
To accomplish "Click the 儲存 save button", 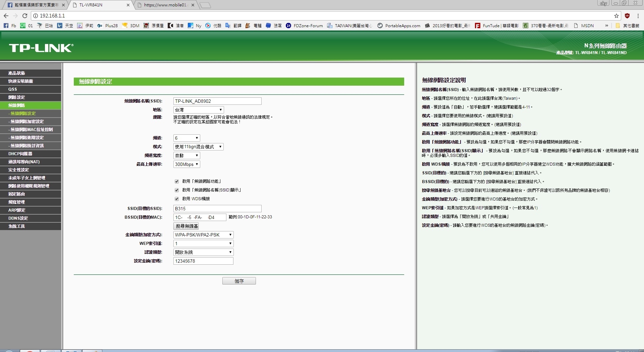I will click(239, 281).
